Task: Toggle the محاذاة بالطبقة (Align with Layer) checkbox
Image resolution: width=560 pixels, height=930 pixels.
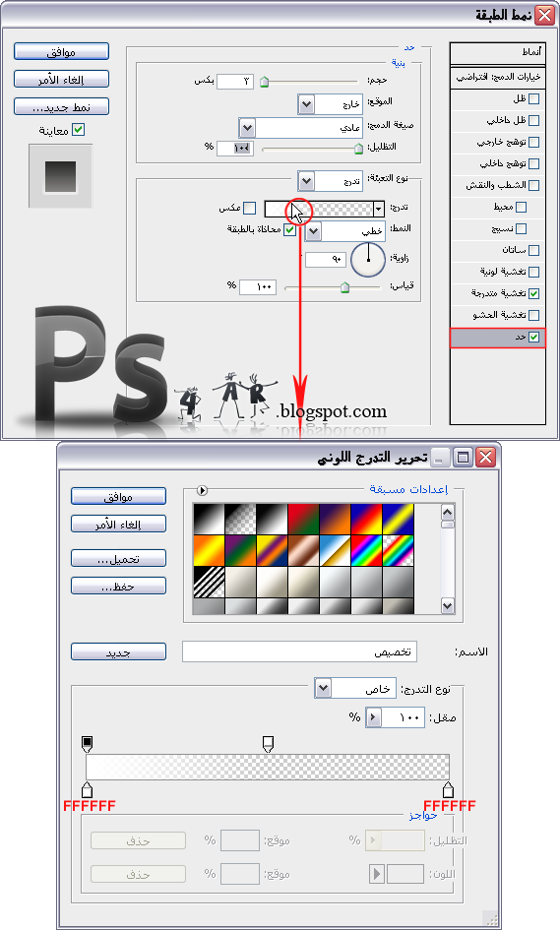Action: click(x=289, y=229)
